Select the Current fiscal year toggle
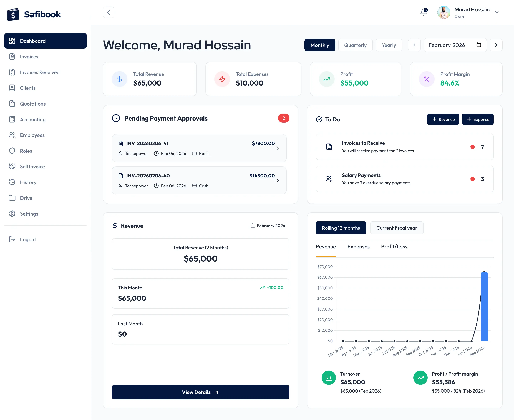514x420 pixels. (x=397, y=228)
